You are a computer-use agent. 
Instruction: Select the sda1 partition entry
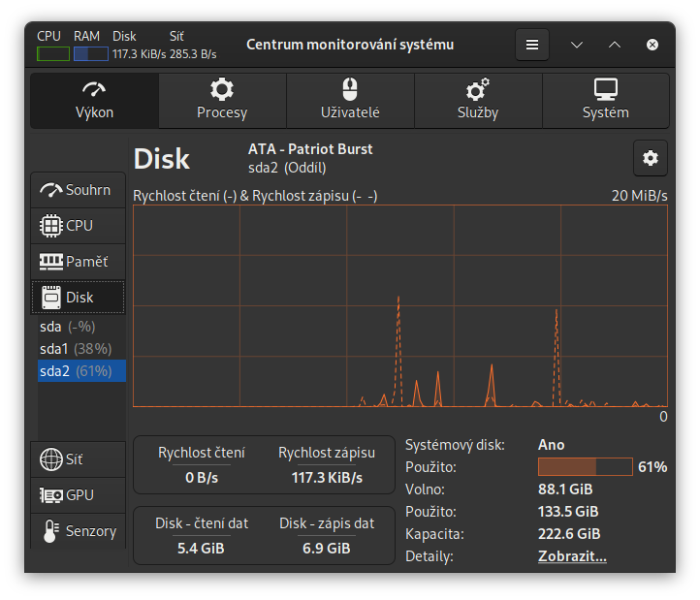click(76, 348)
